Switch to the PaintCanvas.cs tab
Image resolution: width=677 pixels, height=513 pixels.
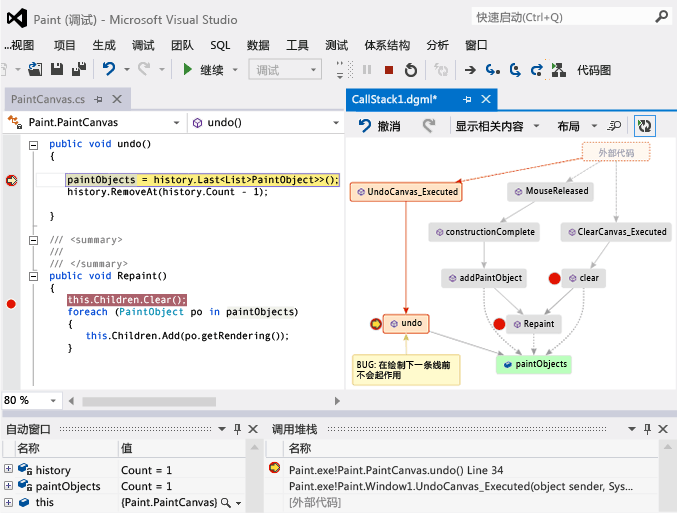pyautogui.click(x=48, y=100)
